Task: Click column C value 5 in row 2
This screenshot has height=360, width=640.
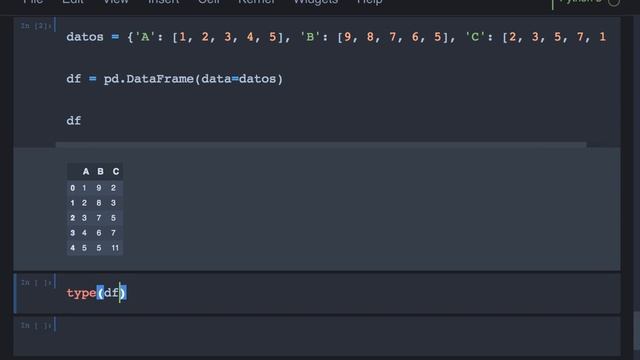Action: (x=113, y=218)
